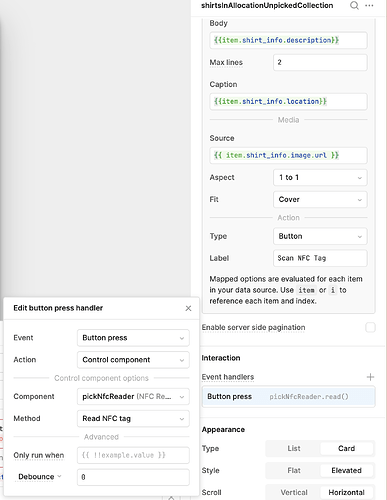Enable server side pagination checkbox
The image size is (387, 500).
[370, 327]
